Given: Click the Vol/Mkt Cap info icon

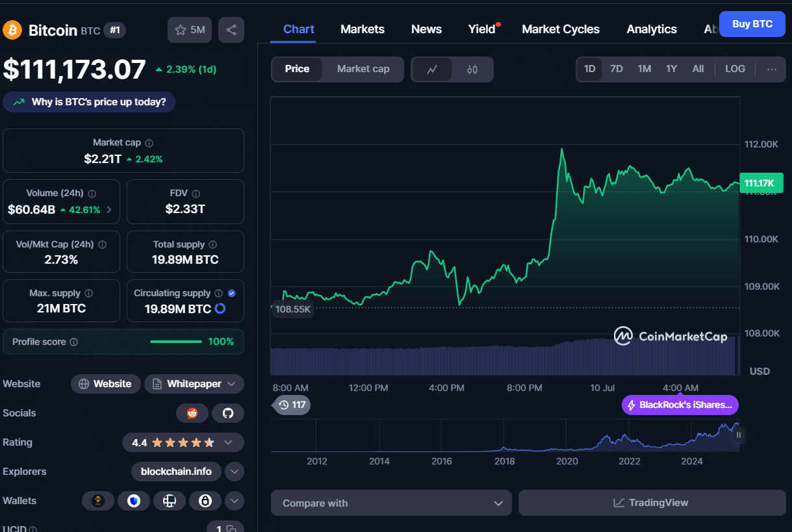Looking at the screenshot, I should pyautogui.click(x=102, y=245).
